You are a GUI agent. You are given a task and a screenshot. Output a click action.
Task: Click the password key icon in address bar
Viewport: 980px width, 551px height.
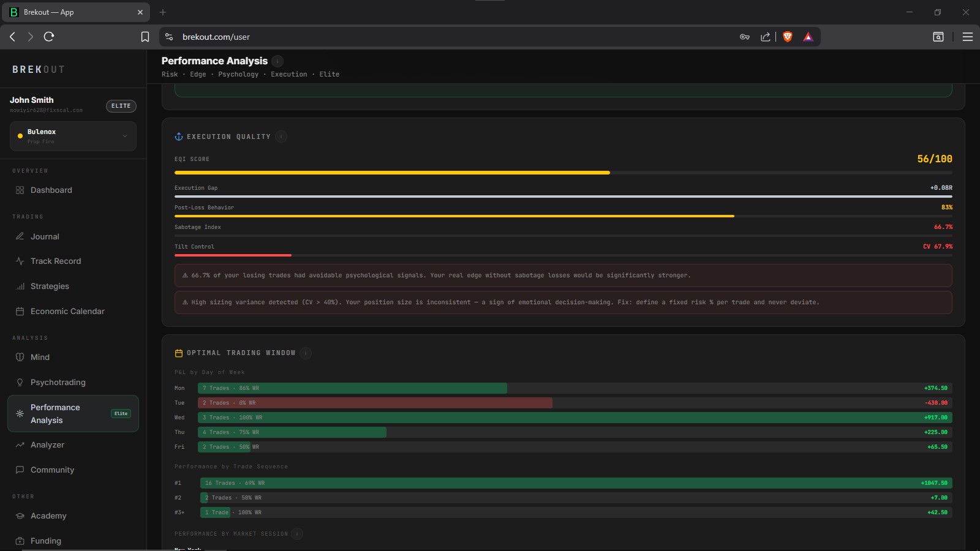point(745,37)
